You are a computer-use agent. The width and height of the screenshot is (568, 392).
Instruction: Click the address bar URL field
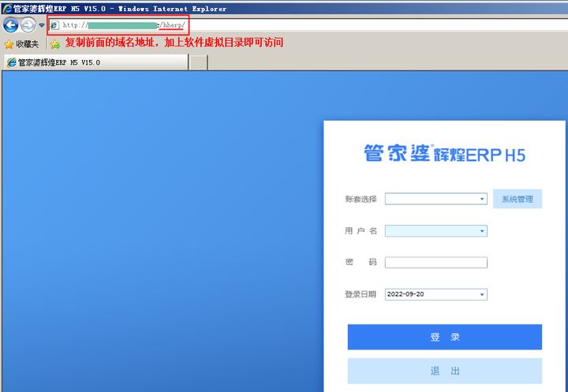[308, 25]
